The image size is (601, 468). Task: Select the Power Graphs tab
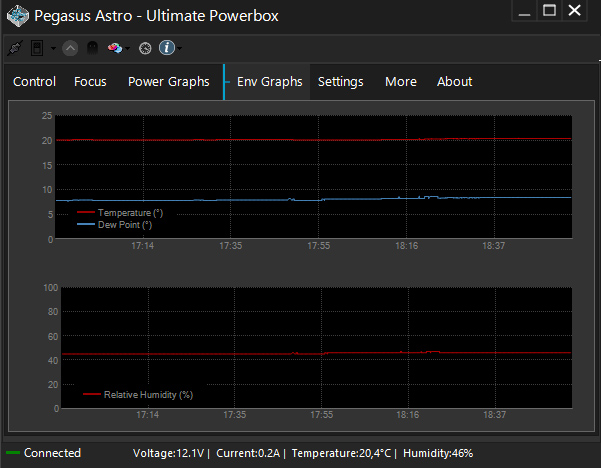(169, 82)
